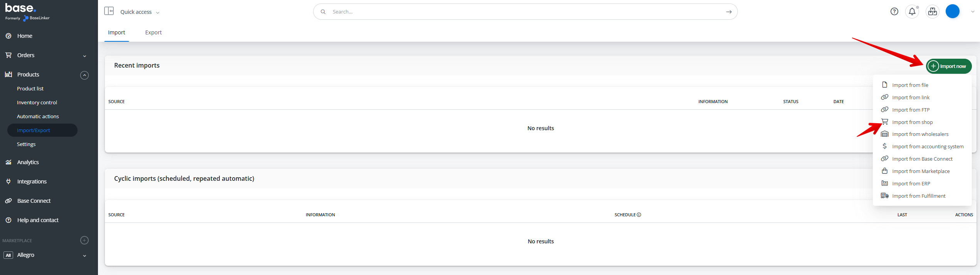Open Inventory control in sidebar
Screen dimensions: 980x275
tap(37, 102)
